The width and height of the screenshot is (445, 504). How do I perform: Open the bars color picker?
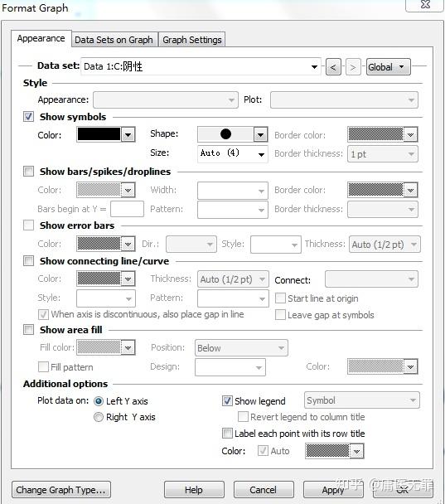tap(106, 190)
